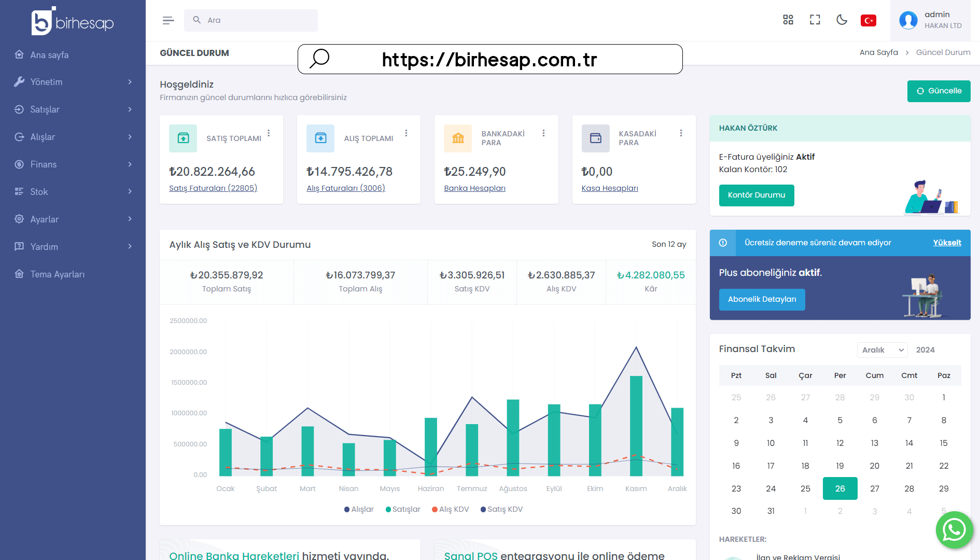Go to Ana Sayfa breadcrumb
Image resolution: width=980 pixels, height=560 pixels.
click(879, 52)
